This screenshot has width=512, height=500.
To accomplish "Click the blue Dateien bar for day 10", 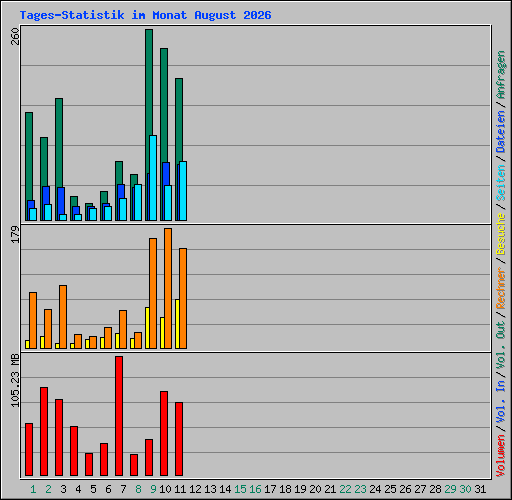I will tap(166, 173).
